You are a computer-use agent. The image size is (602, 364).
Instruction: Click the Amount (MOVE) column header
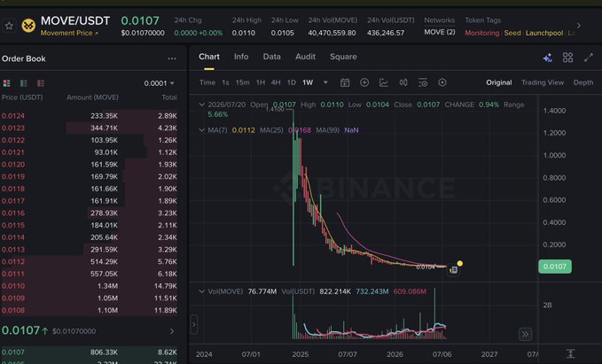pos(92,97)
